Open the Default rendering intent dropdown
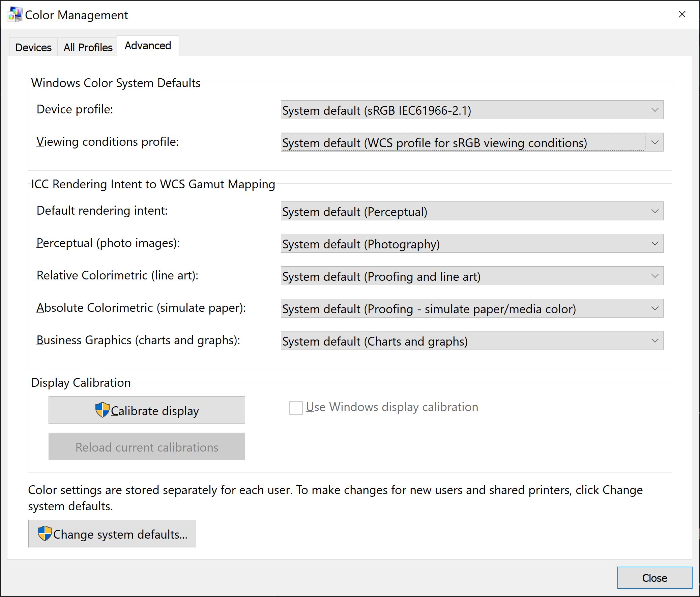The height and width of the screenshot is (597, 700). coord(472,211)
